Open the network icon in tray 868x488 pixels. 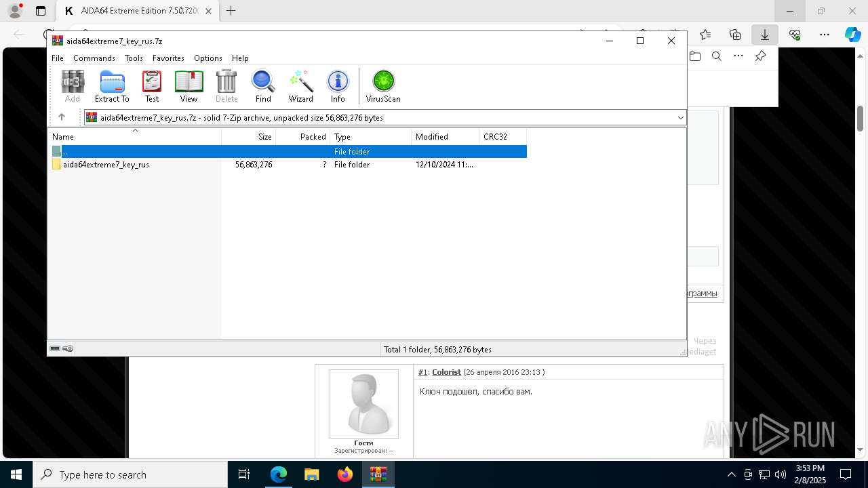point(764,474)
